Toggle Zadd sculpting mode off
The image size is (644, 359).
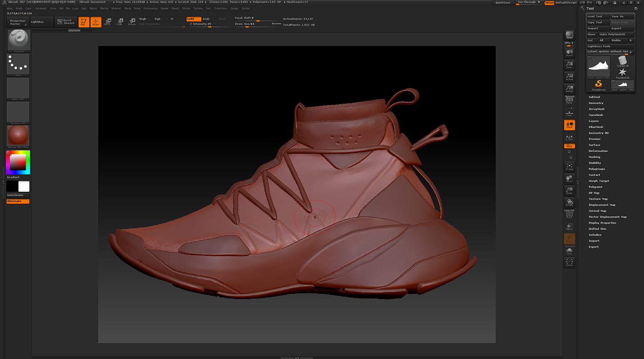pos(194,19)
